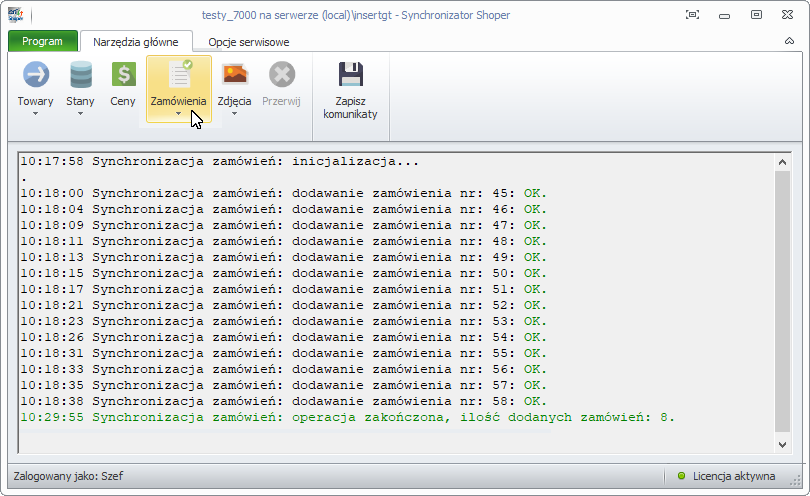Click the application logo in the title bar

click(15, 15)
